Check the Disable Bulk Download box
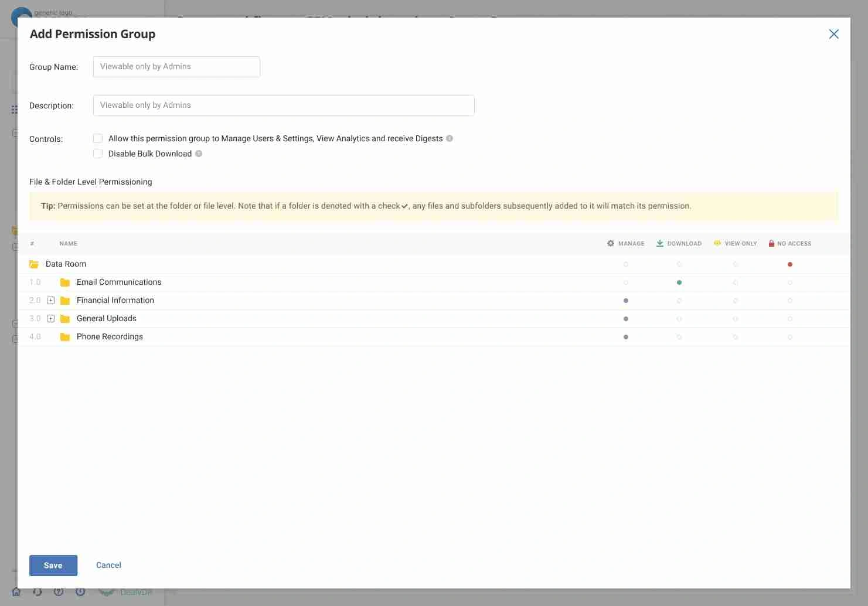 [x=98, y=154]
